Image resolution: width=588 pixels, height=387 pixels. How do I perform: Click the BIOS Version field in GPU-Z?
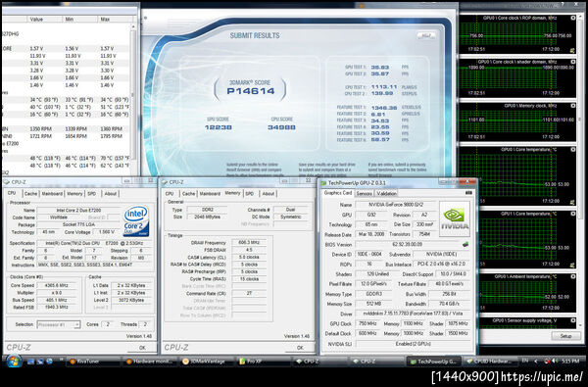click(x=407, y=244)
